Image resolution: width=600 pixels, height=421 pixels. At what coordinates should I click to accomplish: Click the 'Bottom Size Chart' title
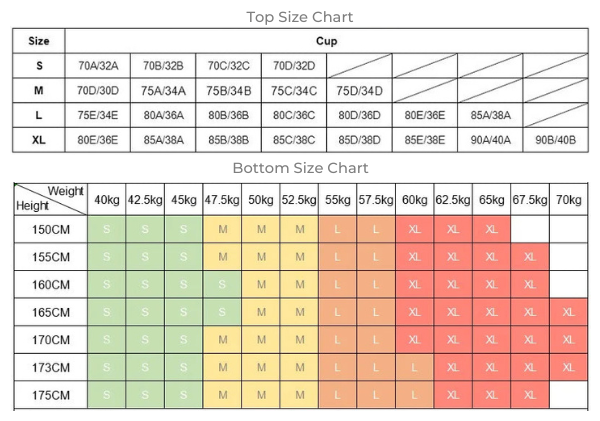pos(300,168)
